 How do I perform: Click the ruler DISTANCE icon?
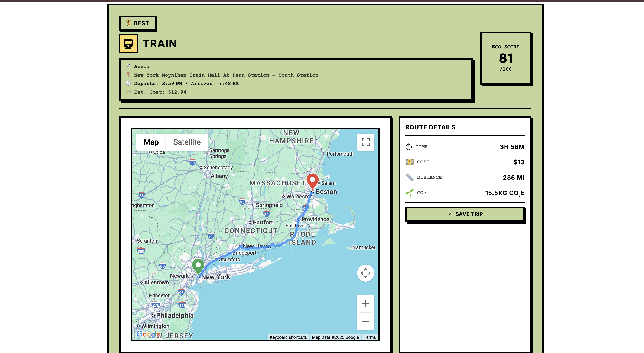(x=409, y=177)
